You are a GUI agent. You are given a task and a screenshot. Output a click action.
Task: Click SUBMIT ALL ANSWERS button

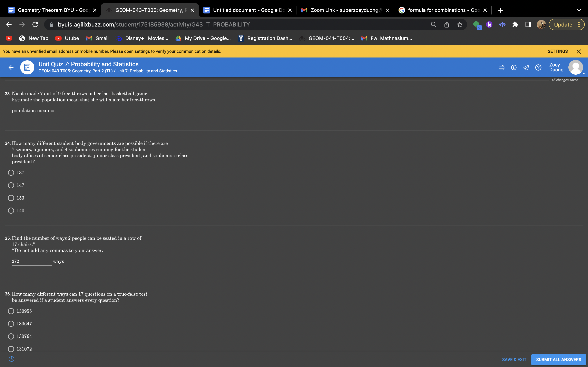point(558,359)
